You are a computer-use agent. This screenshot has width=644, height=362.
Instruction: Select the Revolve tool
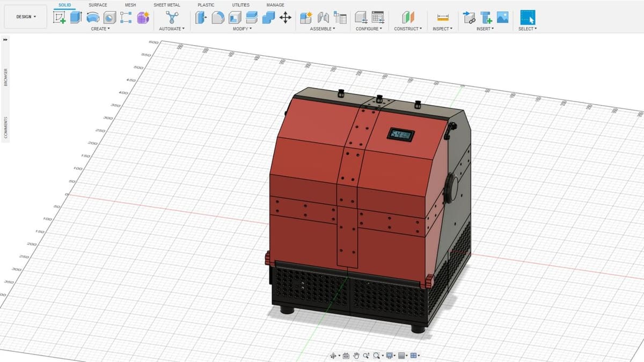pyautogui.click(x=93, y=18)
